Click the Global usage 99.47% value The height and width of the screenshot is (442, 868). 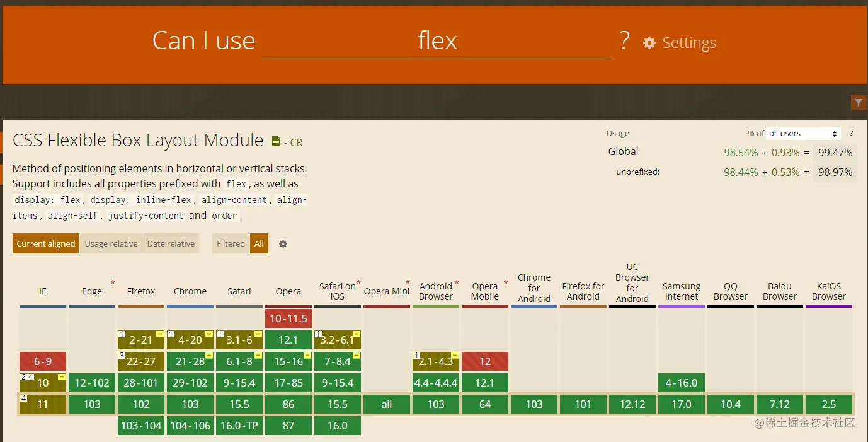835,153
